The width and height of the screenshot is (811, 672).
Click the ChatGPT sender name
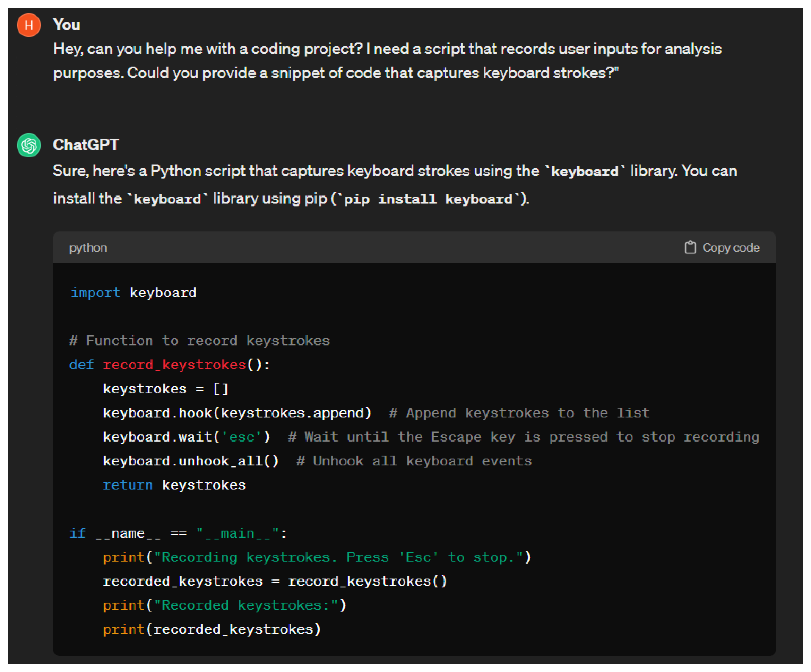pyautogui.click(x=86, y=145)
